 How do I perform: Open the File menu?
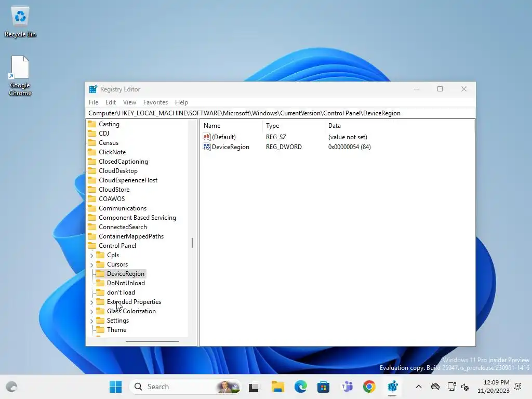tap(94, 102)
